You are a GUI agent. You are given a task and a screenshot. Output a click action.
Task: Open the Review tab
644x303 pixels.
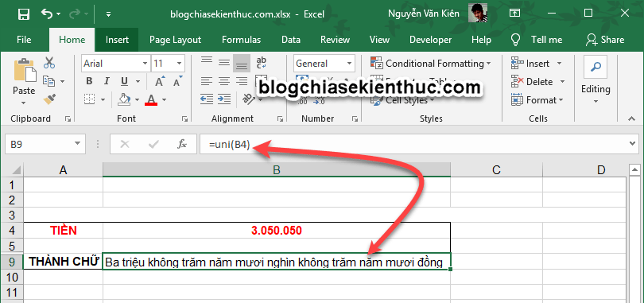[x=335, y=40]
